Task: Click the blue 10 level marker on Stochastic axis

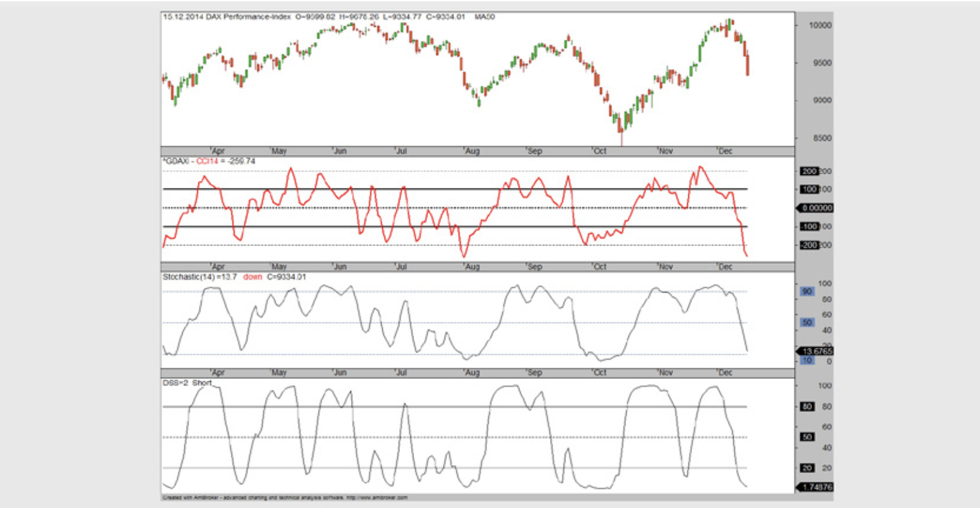Action: coord(807,360)
